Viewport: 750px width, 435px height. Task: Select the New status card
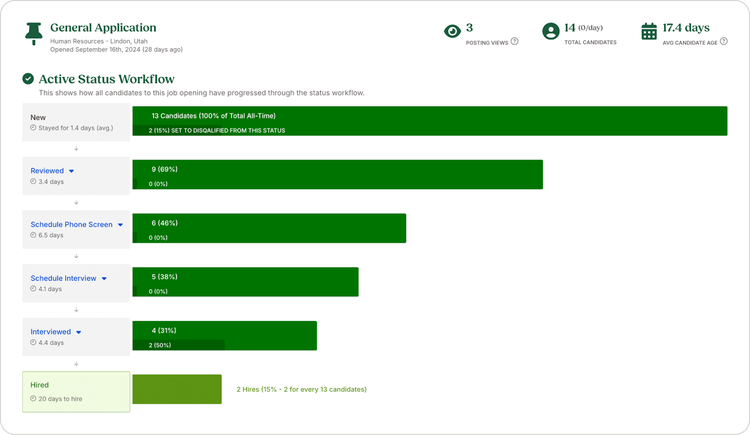point(76,122)
